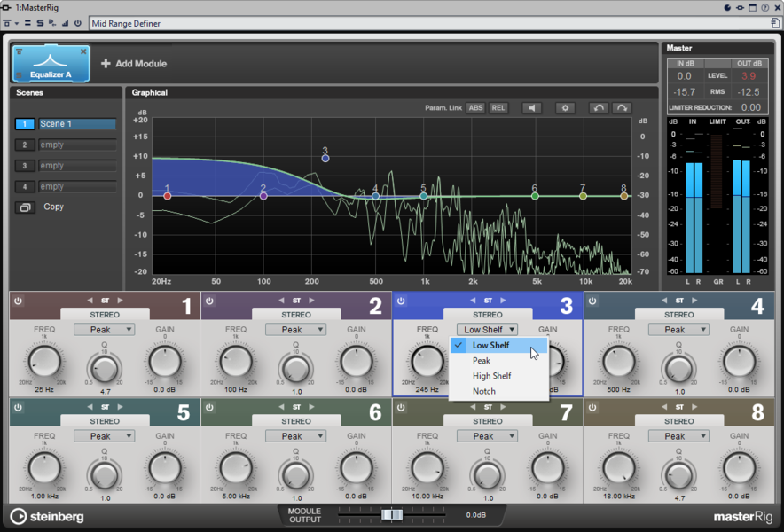Click band 2 next channel mode arrow

click(311, 301)
